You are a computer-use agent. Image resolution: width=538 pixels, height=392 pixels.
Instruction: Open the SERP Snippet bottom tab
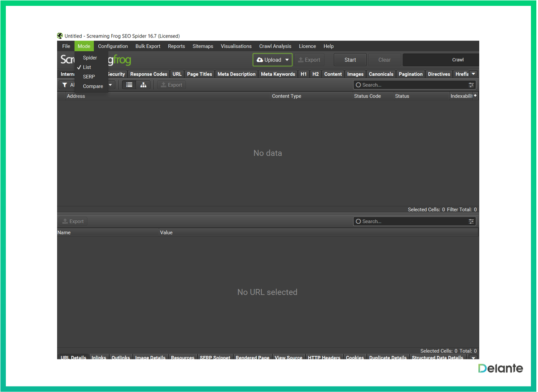tap(215, 357)
